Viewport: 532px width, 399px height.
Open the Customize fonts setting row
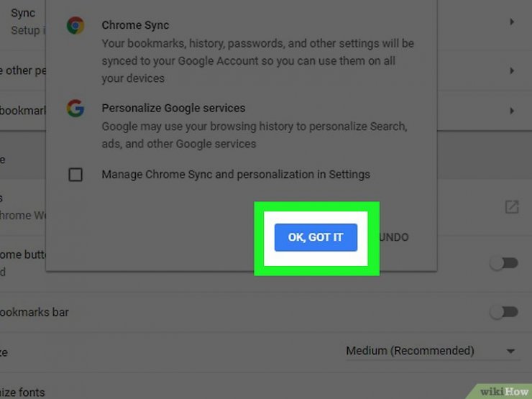22,393
